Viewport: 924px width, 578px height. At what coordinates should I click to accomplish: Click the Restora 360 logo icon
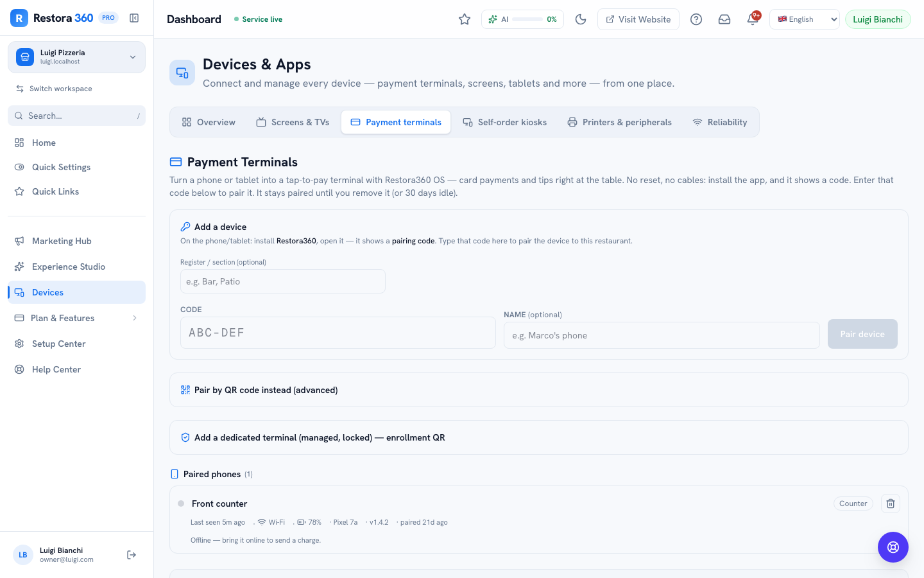point(19,18)
